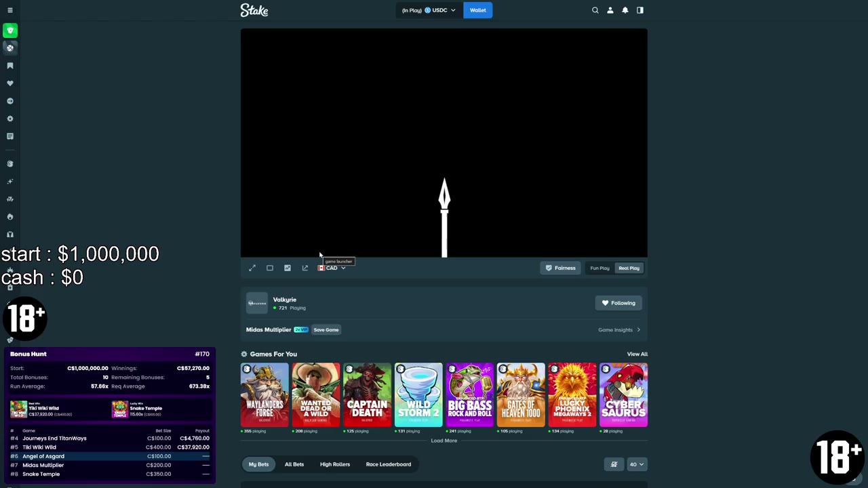This screenshot has height=488, width=868.
Task: Expand Game Insights
Action: tap(619, 330)
